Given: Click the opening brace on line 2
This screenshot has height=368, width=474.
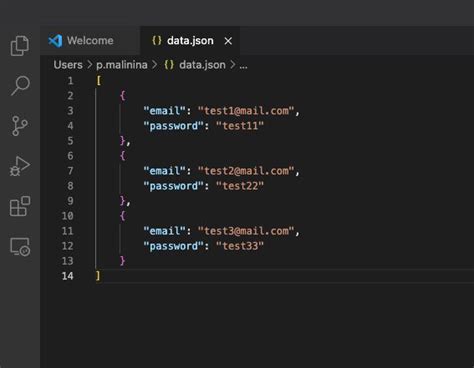Looking at the screenshot, I should pyautogui.click(x=123, y=96).
